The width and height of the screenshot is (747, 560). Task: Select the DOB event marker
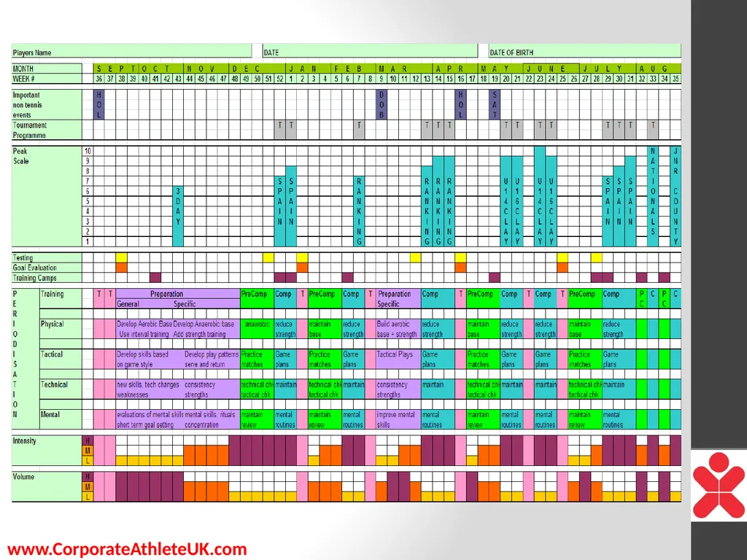381,105
